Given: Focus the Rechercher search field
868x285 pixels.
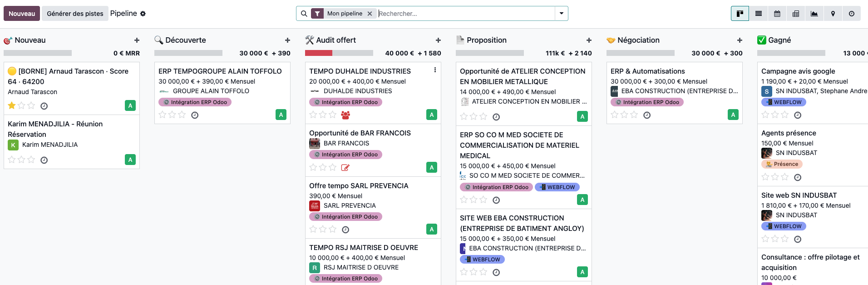Looking at the screenshot, I should click(466, 14).
